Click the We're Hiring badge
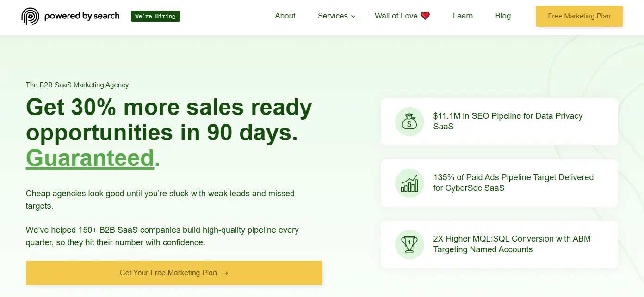 [155, 16]
